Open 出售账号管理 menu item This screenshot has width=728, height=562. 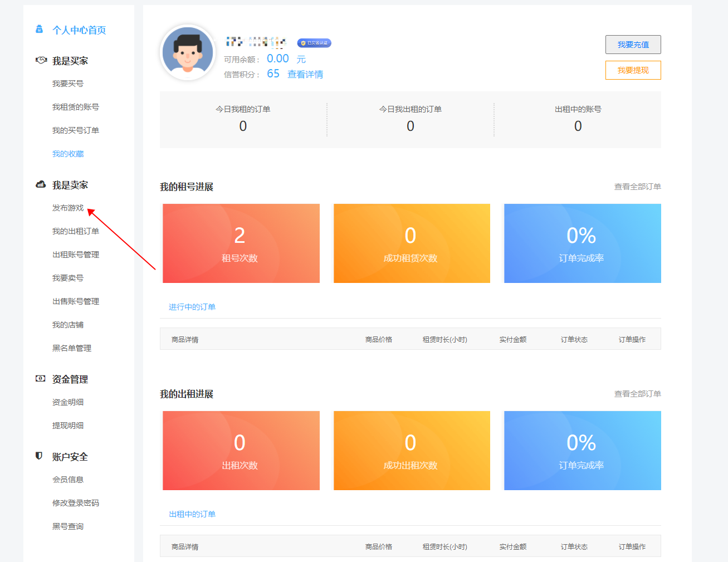(x=76, y=301)
